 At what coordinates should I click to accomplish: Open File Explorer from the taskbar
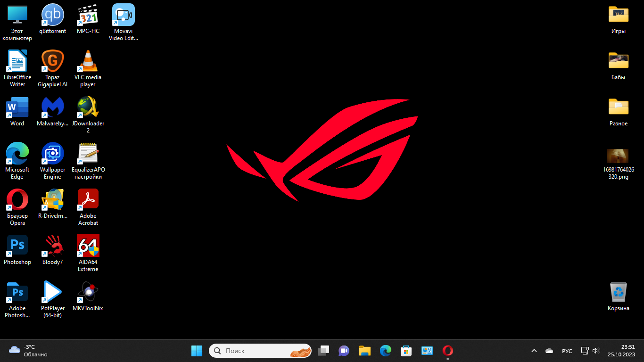click(364, 351)
